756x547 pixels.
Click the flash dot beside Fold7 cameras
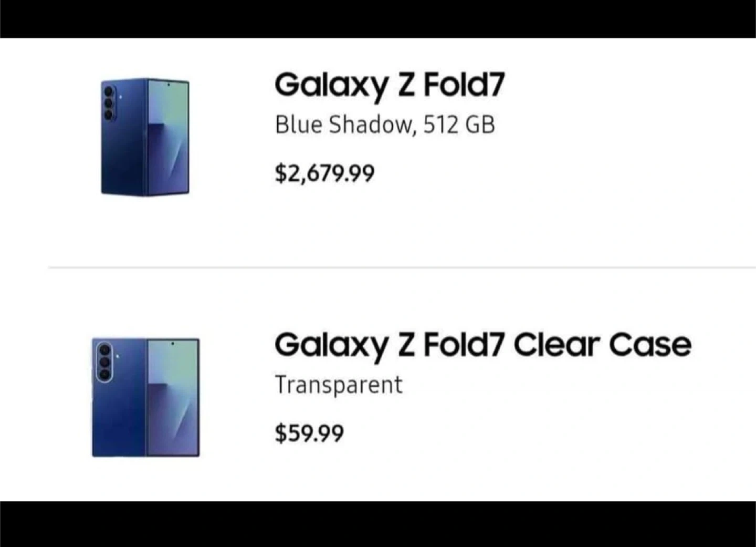pos(120,96)
